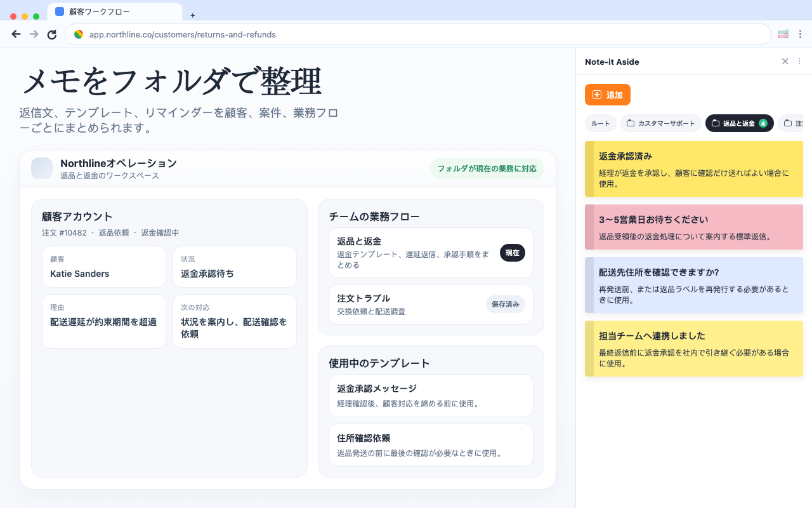Click the 保存済み badge on 注文トラブル
This screenshot has height=508, width=812.
click(x=506, y=305)
